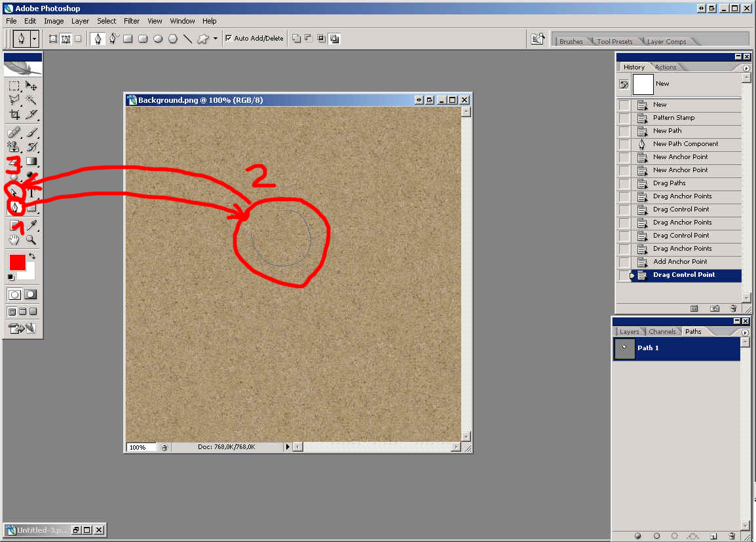Select the New Path Component history state
The width and height of the screenshot is (756, 542).
click(685, 144)
